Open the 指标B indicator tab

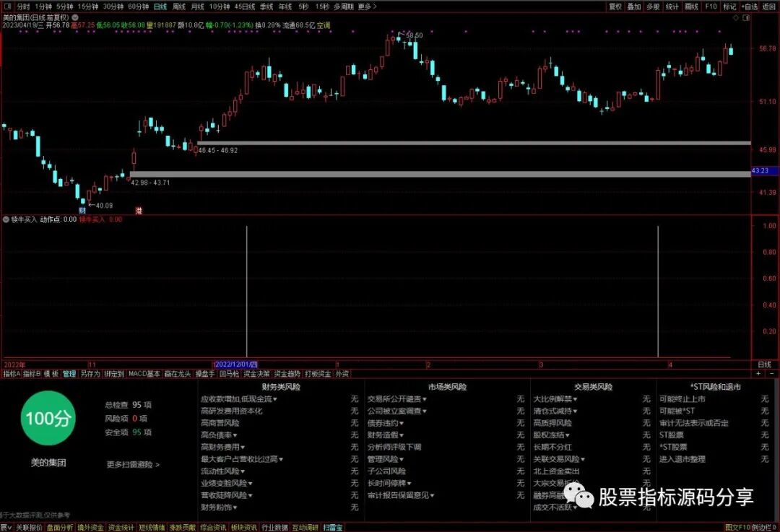pyautogui.click(x=32, y=374)
